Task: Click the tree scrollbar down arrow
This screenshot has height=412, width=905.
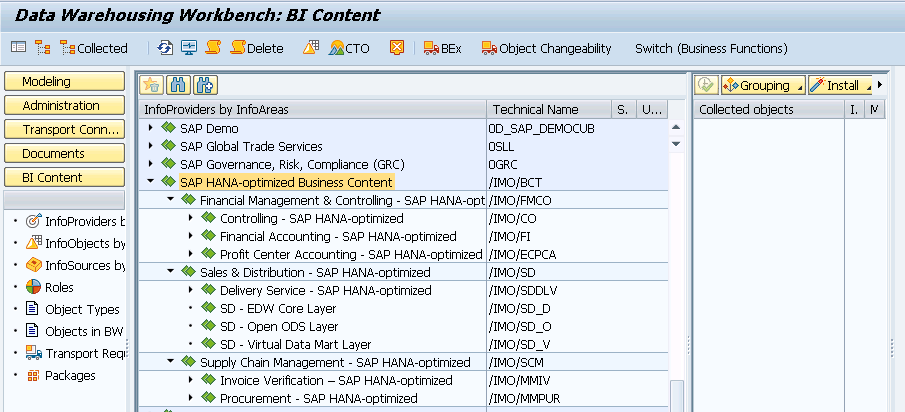Action: [x=676, y=143]
